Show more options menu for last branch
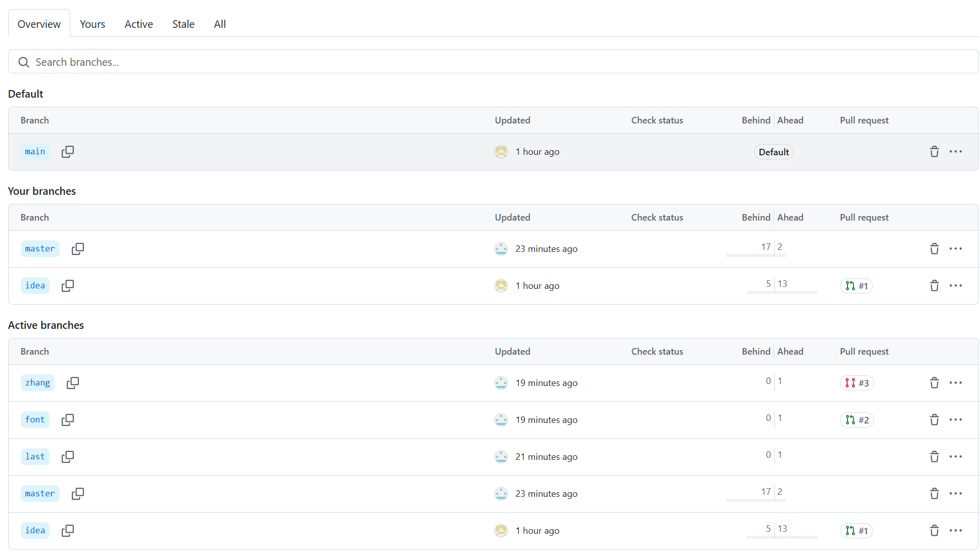The image size is (980, 554). (x=955, y=457)
